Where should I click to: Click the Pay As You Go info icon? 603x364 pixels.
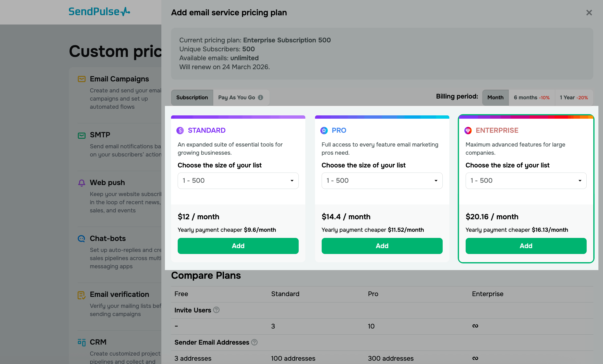(x=260, y=98)
